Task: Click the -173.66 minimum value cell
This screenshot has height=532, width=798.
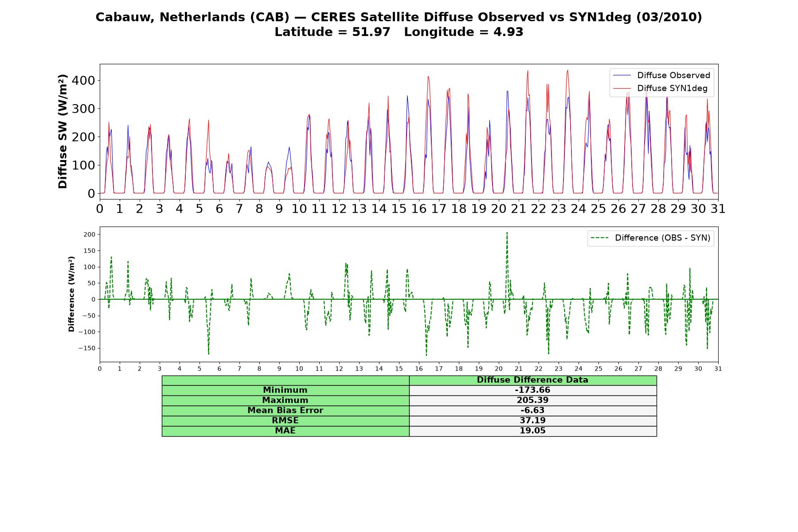Action: point(533,390)
